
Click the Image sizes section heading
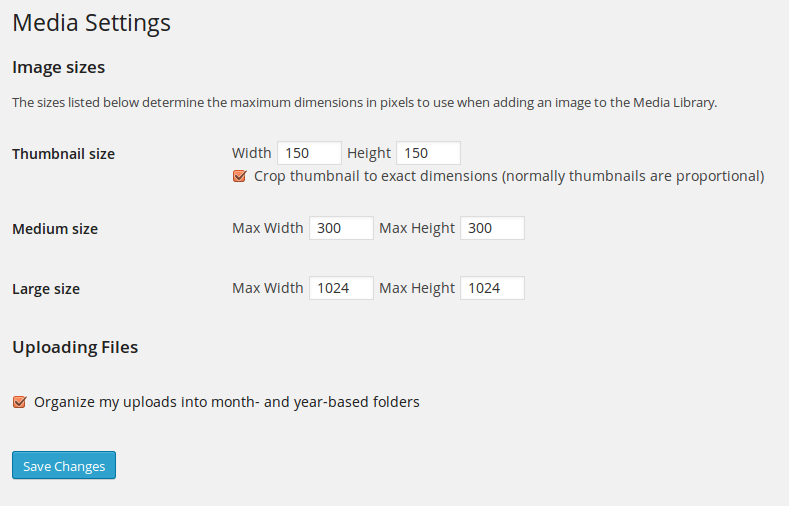point(58,67)
